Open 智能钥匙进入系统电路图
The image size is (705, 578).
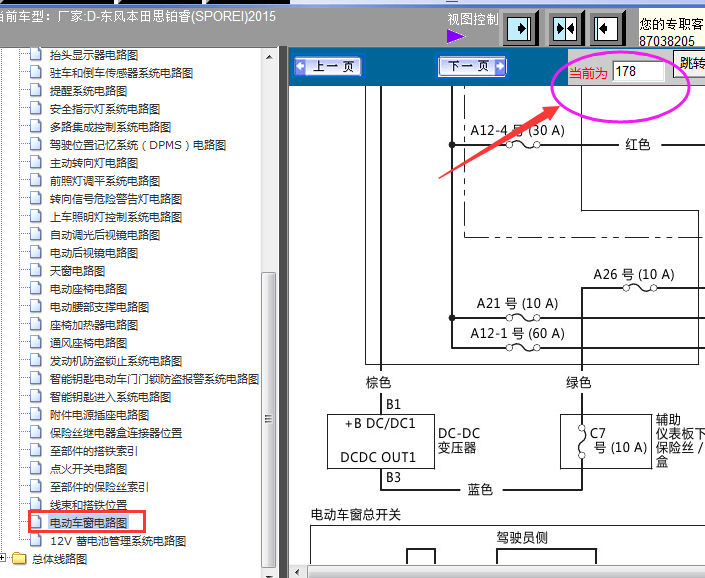(x=111, y=397)
